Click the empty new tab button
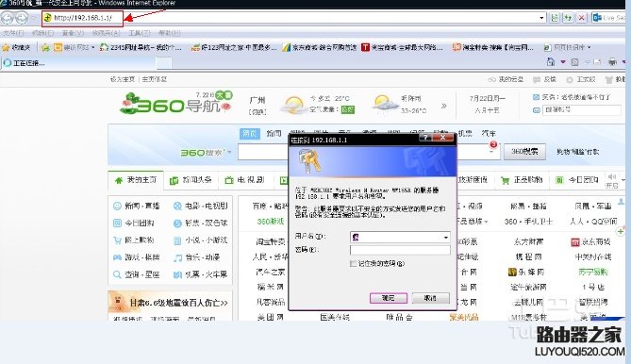Screen dimensions: 631x364 click(x=164, y=63)
